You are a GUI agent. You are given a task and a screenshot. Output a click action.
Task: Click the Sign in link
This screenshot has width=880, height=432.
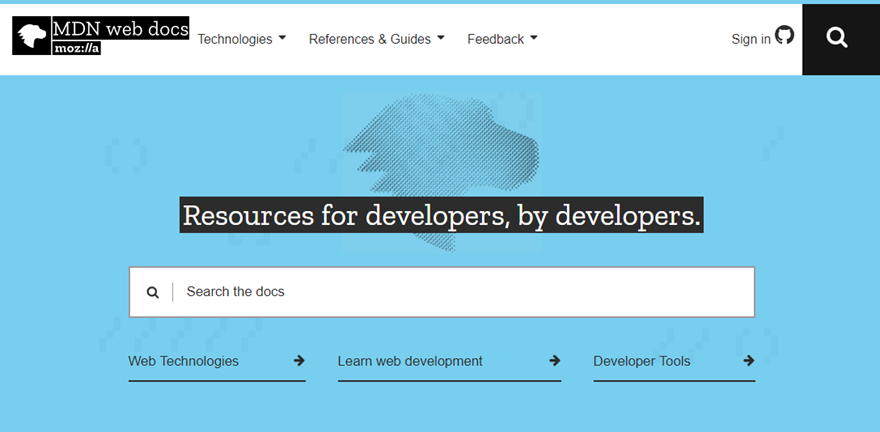751,39
